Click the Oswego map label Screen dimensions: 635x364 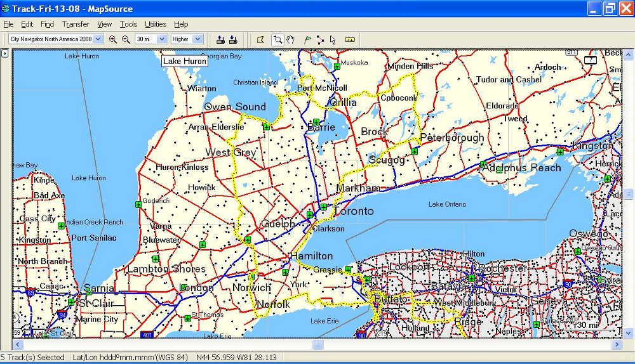pos(589,234)
